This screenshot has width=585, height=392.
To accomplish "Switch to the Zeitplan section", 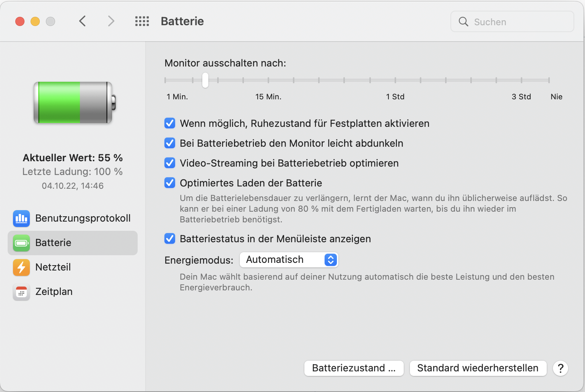I will click(54, 292).
